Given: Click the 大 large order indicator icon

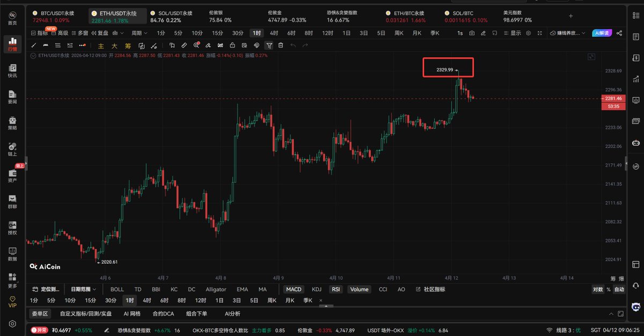Looking at the screenshot, I should pyautogui.click(x=114, y=46).
